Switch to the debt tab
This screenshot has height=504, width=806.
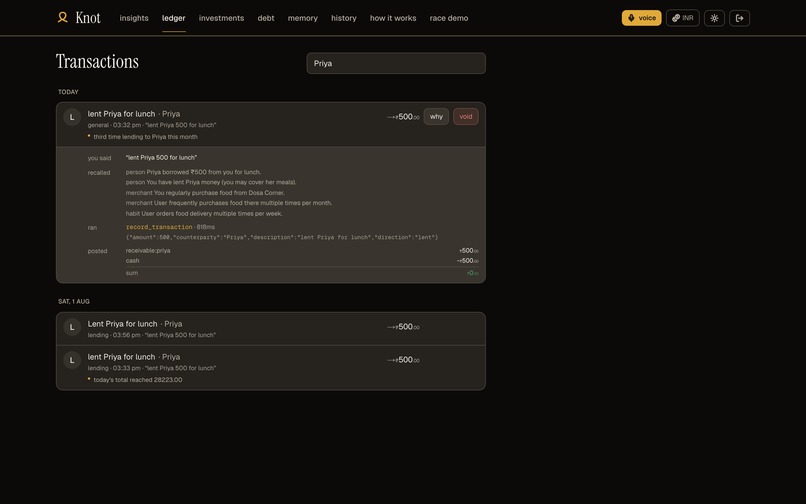(x=266, y=18)
